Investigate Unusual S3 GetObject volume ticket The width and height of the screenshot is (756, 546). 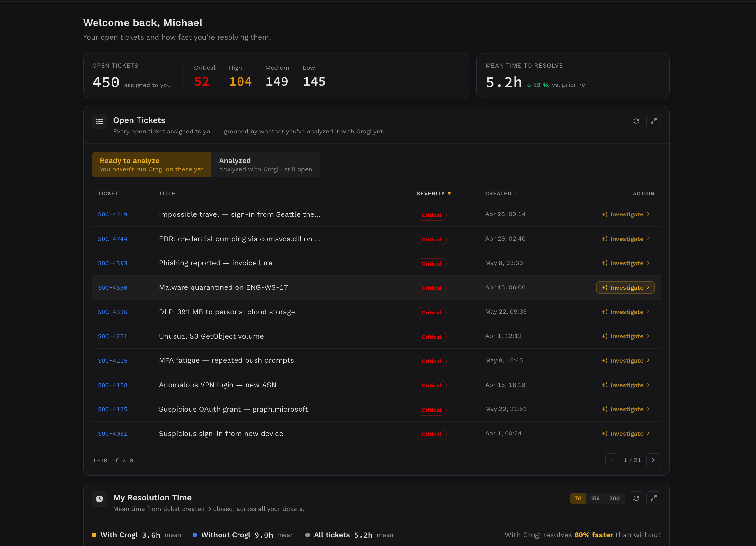pyautogui.click(x=625, y=336)
